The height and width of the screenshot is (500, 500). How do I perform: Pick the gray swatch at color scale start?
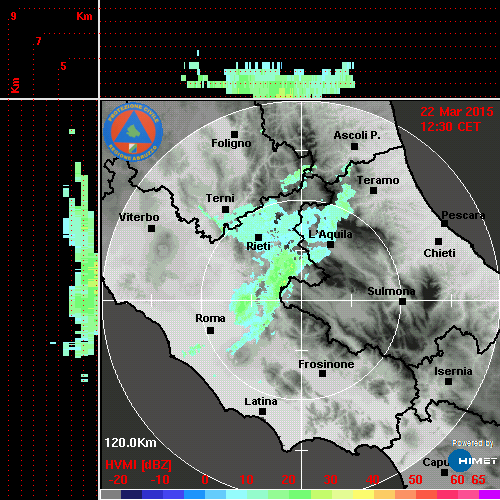[x=111, y=494]
